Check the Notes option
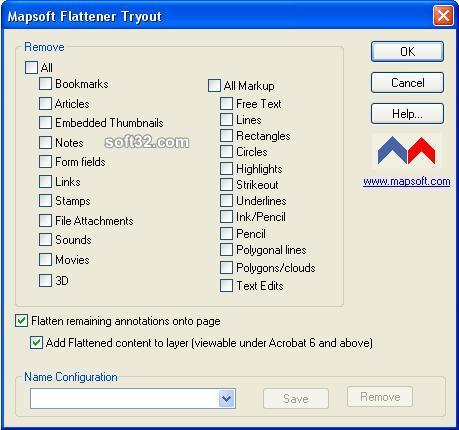This screenshot has width=459, height=430. (45, 142)
